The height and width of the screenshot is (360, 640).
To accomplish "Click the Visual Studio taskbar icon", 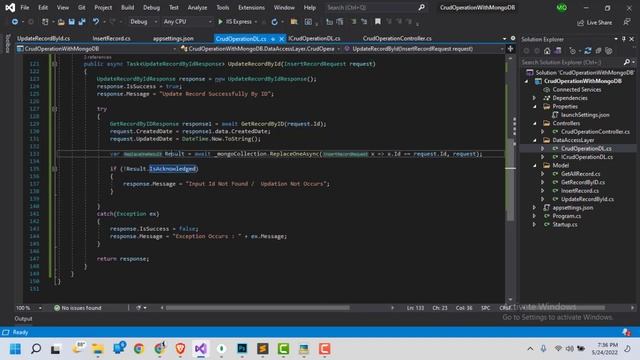I will (200, 349).
